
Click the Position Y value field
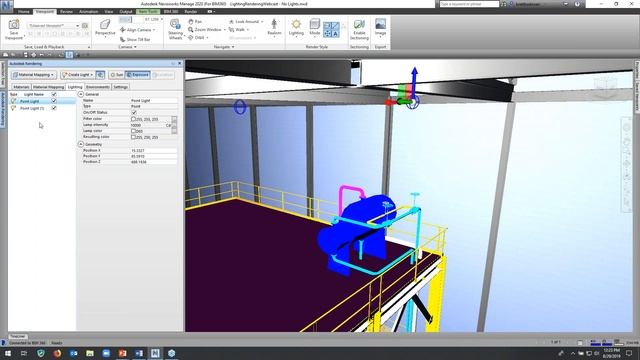[x=153, y=156]
